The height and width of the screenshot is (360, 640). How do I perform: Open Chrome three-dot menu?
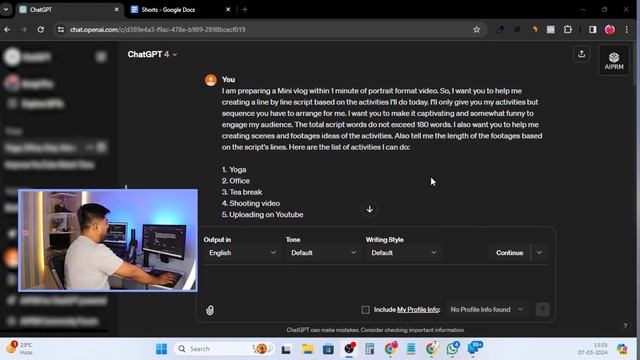point(627,29)
